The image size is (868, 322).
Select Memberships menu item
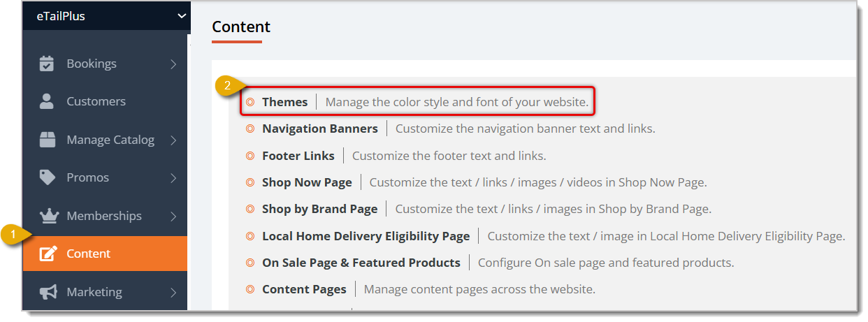pos(106,216)
